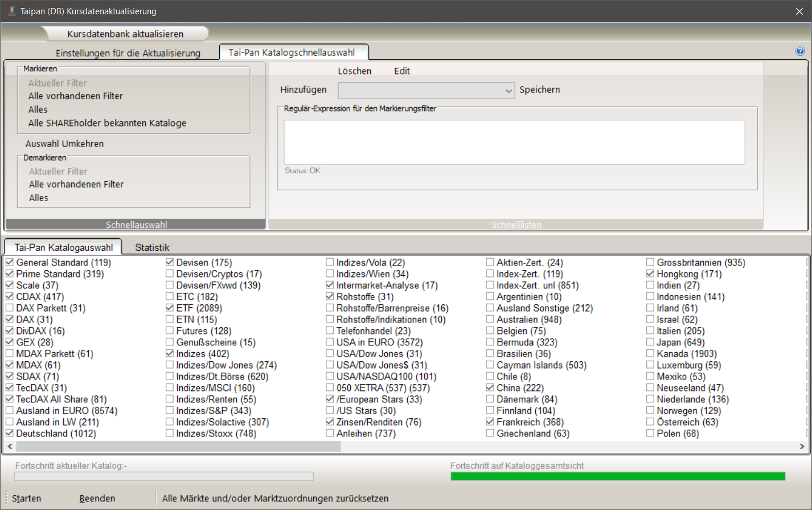The image size is (812, 510).
Task: Click the Fortschritt auf Kataloggesamtsicht progress bar
Action: (x=618, y=476)
